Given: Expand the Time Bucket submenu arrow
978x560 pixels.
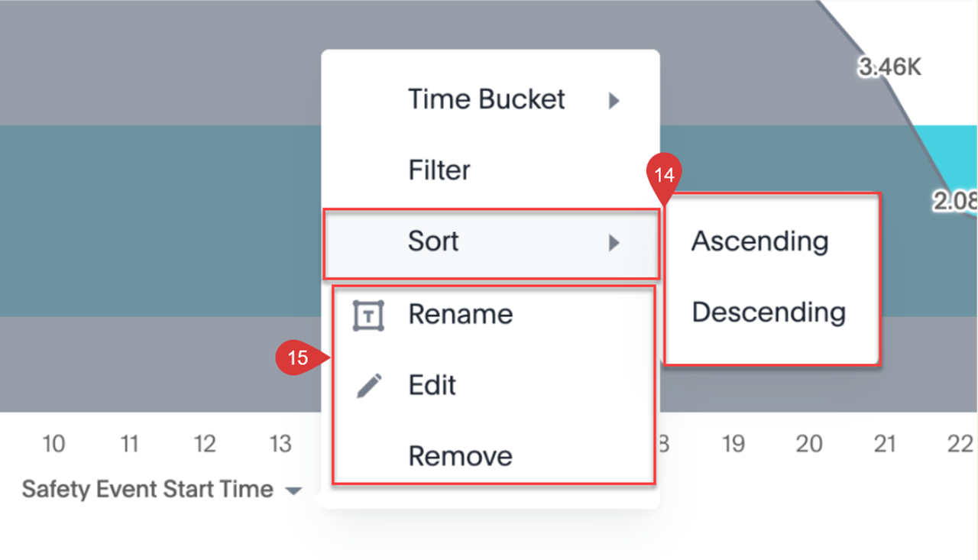Looking at the screenshot, I should click(614, 100).
